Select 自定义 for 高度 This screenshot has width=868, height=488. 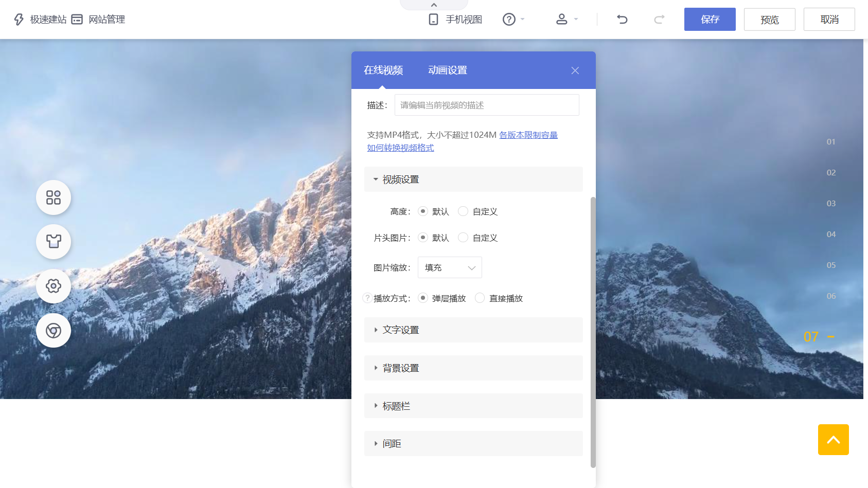point(463,211)
